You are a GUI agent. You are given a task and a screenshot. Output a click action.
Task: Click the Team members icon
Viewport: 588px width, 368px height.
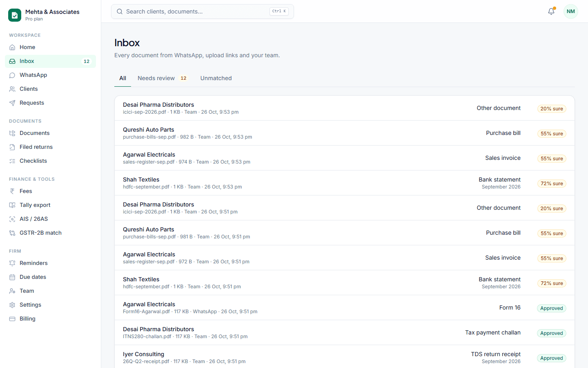pos(12,291)
